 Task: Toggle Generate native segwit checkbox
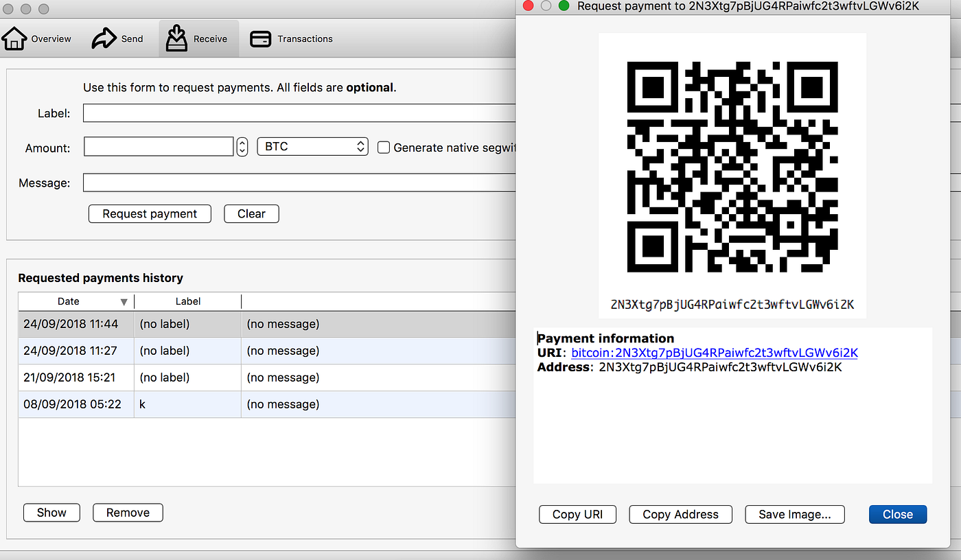click(384, 147)
